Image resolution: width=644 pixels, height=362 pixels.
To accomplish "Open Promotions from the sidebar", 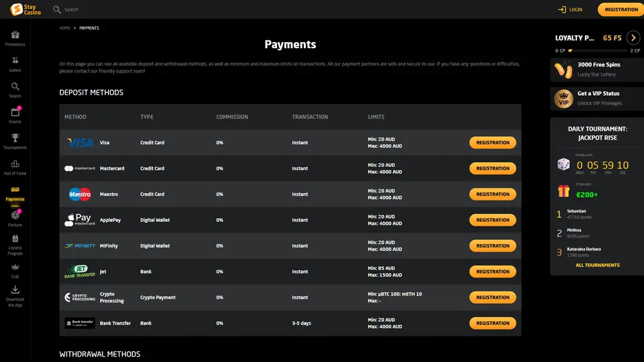I will coord(15,39).
